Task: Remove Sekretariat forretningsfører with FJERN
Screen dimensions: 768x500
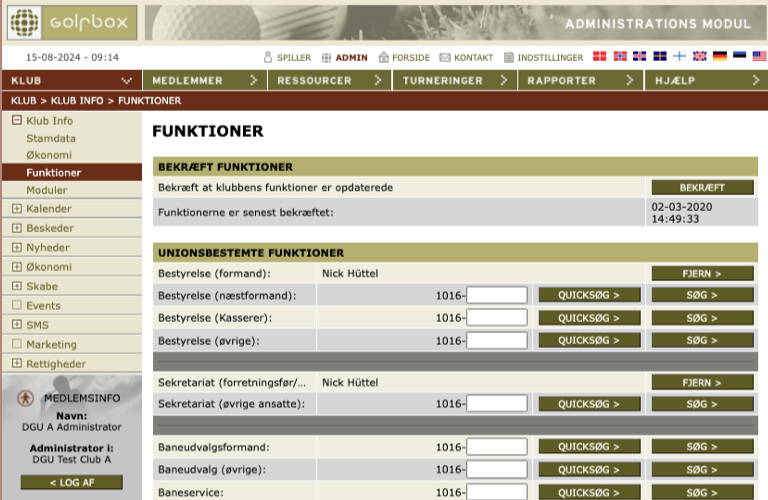Action: click(702, 382)
